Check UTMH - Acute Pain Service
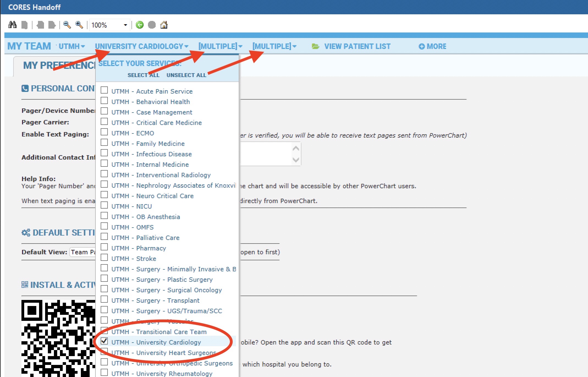The width and height of the screenshot is (588, 377). pos(104,90)
